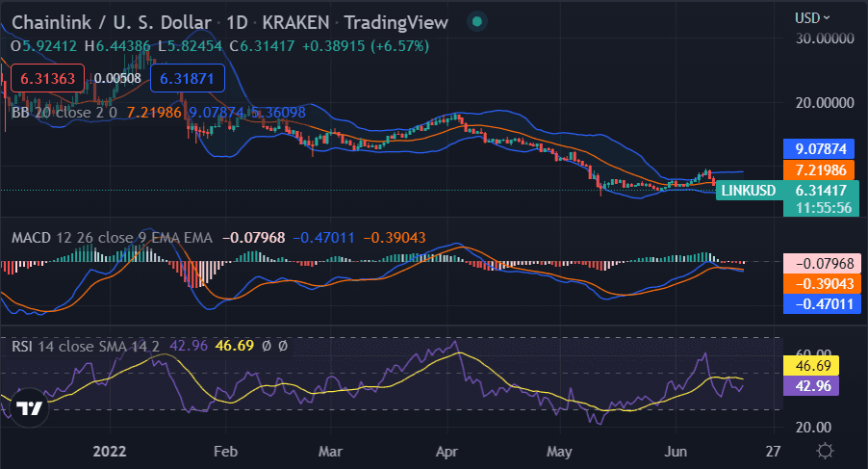Click the TradingView logo badge
The image size is (868, 469).
(30, 408)
